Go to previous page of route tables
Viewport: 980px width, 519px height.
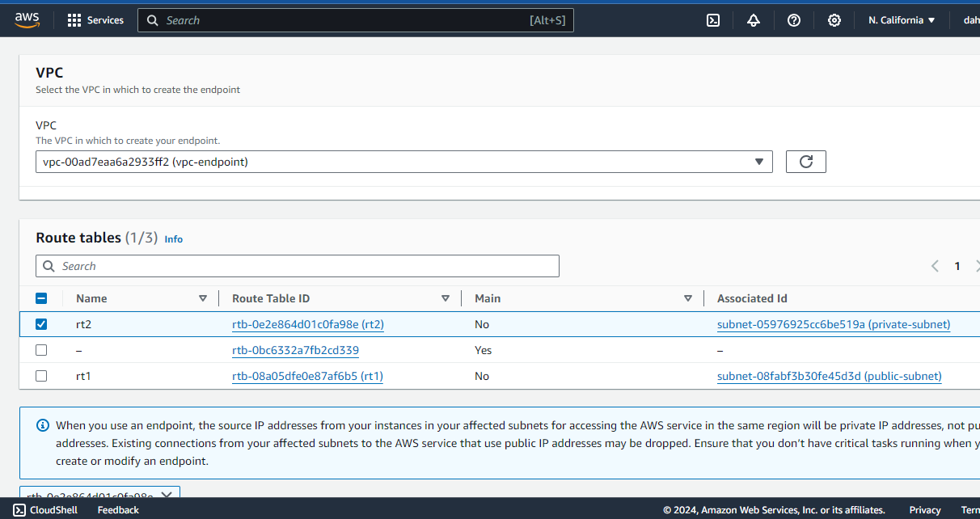[x=935, y=266]
